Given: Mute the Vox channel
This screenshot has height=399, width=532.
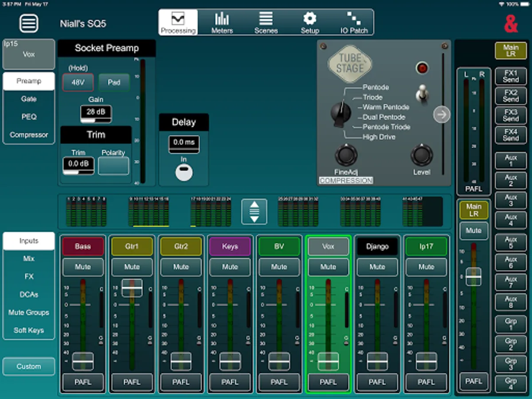Looking at the screenshot, I should 328,267.
